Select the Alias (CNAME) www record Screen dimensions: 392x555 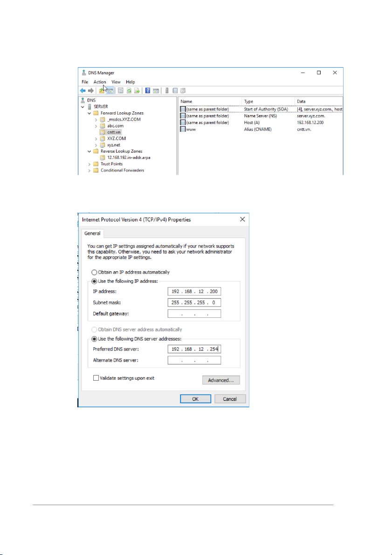click(x=261, y=129)
